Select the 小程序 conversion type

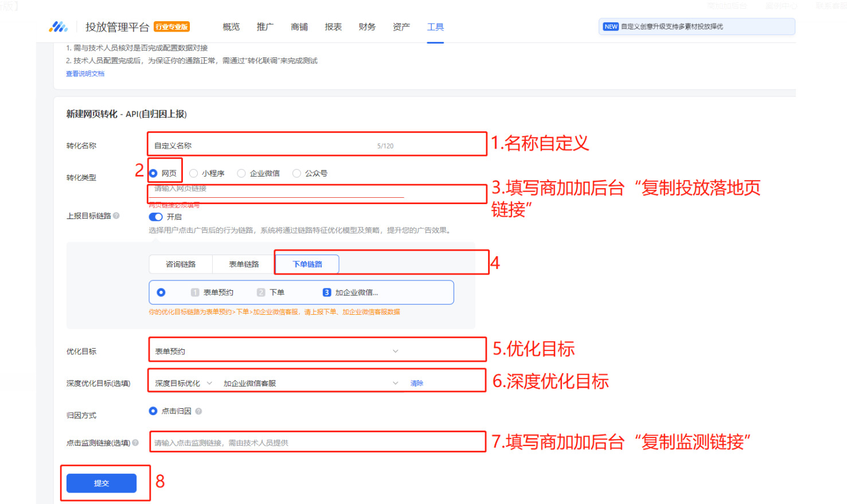pos(194,173)
